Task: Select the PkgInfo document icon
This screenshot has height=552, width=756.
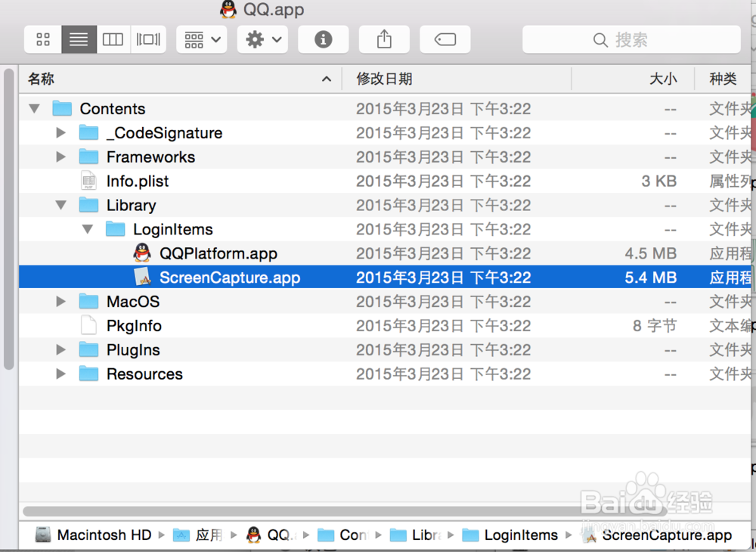Action: [x=88, y=325]
